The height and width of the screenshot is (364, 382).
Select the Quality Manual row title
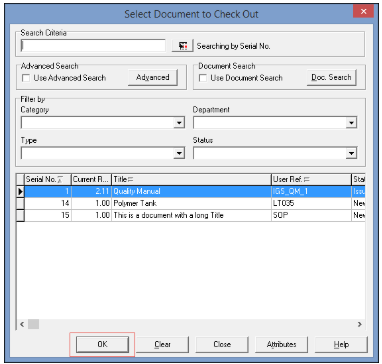[137, 191]
